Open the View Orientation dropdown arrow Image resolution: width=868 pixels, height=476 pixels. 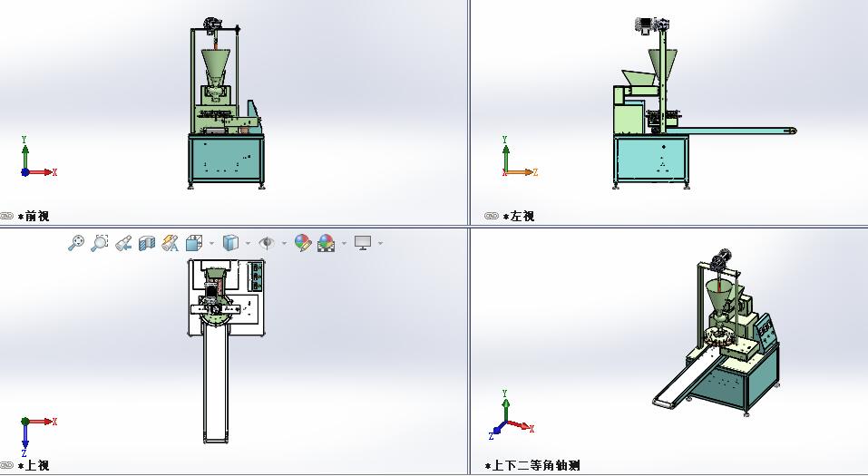(x=211, y=243)
